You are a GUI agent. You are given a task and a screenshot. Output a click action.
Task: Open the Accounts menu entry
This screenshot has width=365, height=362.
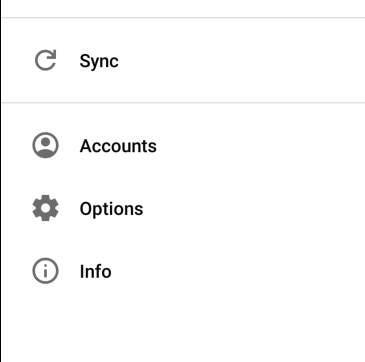183,145
